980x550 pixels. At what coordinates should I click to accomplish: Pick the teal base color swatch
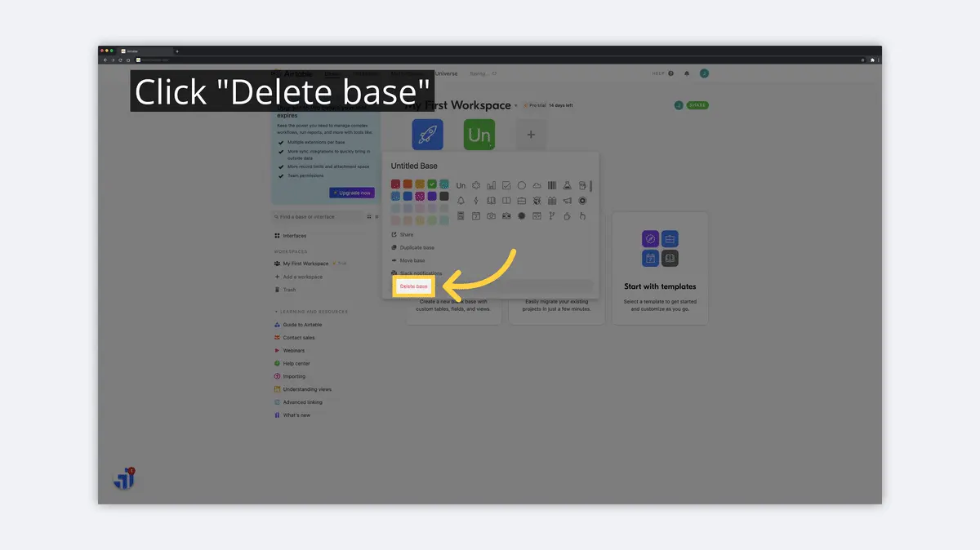pos(444,184)
